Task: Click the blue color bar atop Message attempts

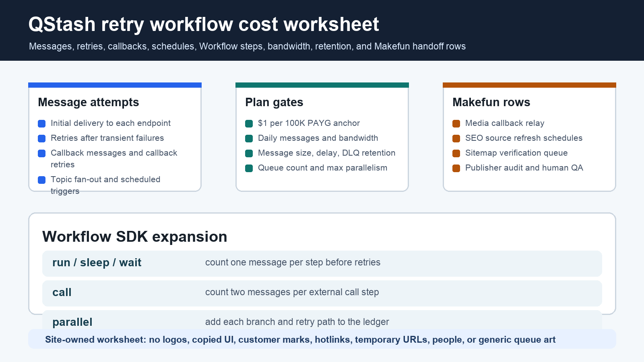Action: [x=115, y=85]
